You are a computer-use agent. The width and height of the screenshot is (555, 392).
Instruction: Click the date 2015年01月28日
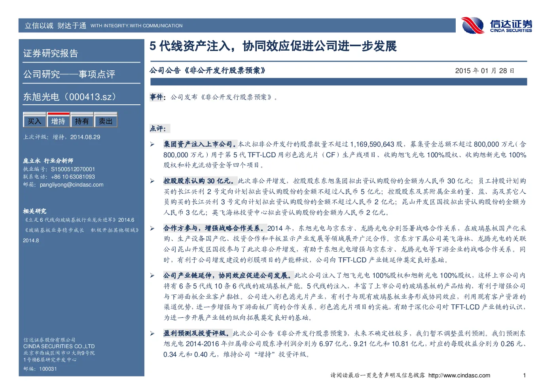[x=485, y=71]
